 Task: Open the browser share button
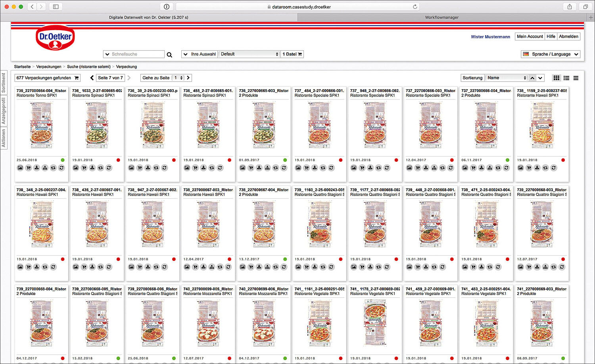click(570, 7)
